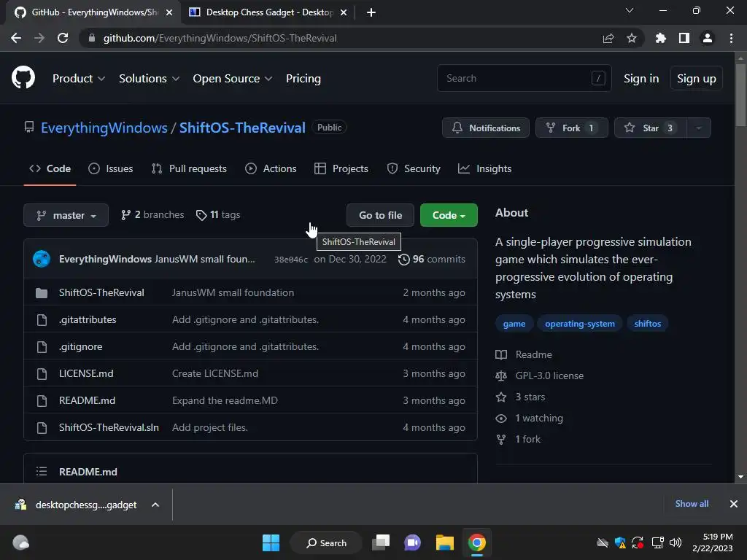Open Task View on the taskbar

381,542
